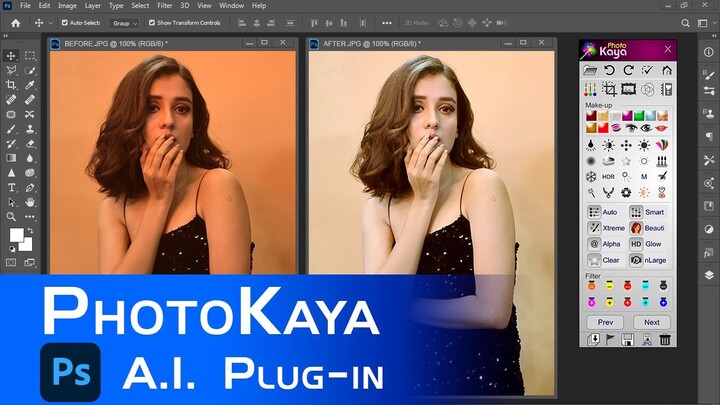Select the Move tool in the toolbox
720x405 pixels.
point(11,56)
